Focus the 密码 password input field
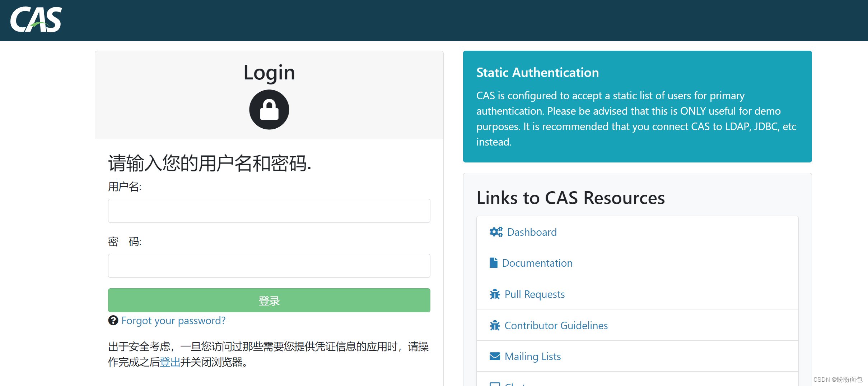 click(x=269, y=266)
